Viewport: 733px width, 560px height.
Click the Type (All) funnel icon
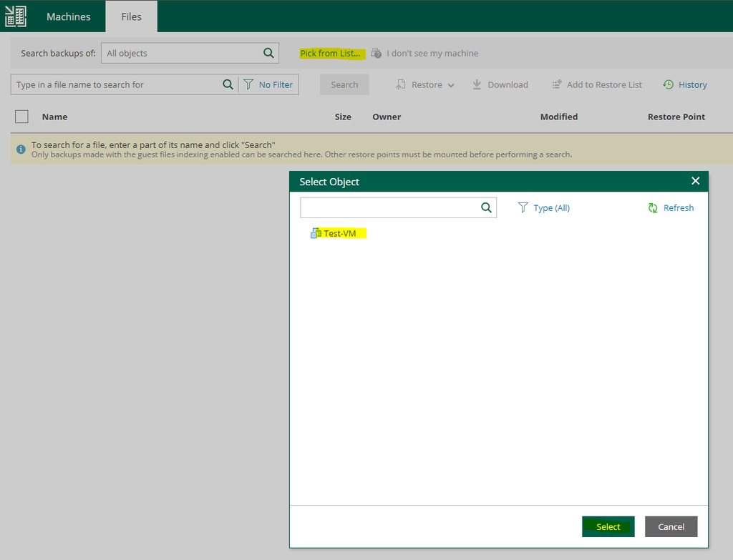point(523,208)
